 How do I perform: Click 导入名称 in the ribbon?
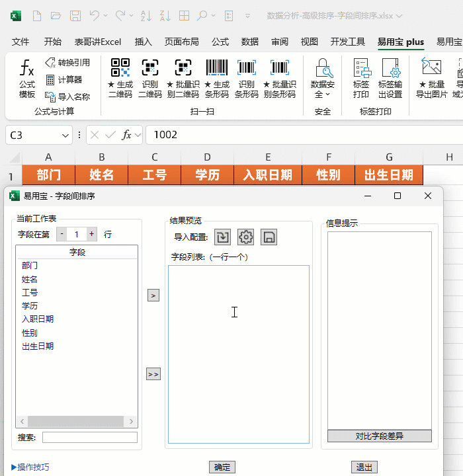[x=67, y=97]
